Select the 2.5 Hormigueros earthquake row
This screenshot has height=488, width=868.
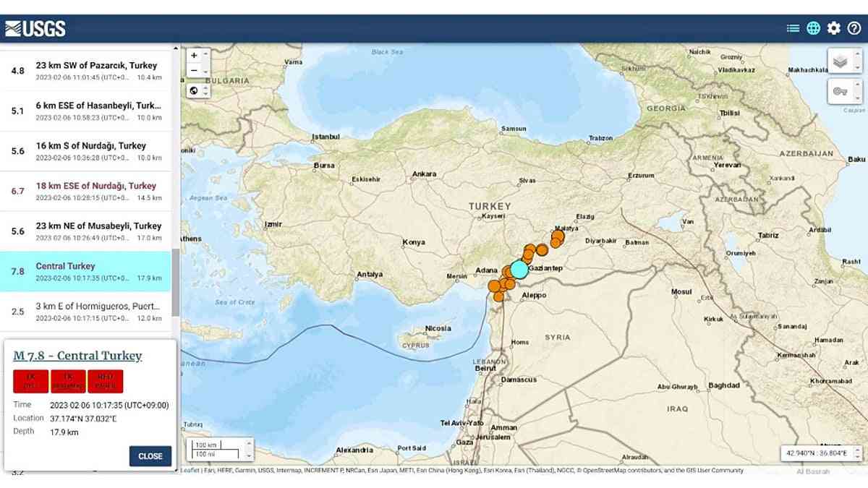[x=86, y=312]
